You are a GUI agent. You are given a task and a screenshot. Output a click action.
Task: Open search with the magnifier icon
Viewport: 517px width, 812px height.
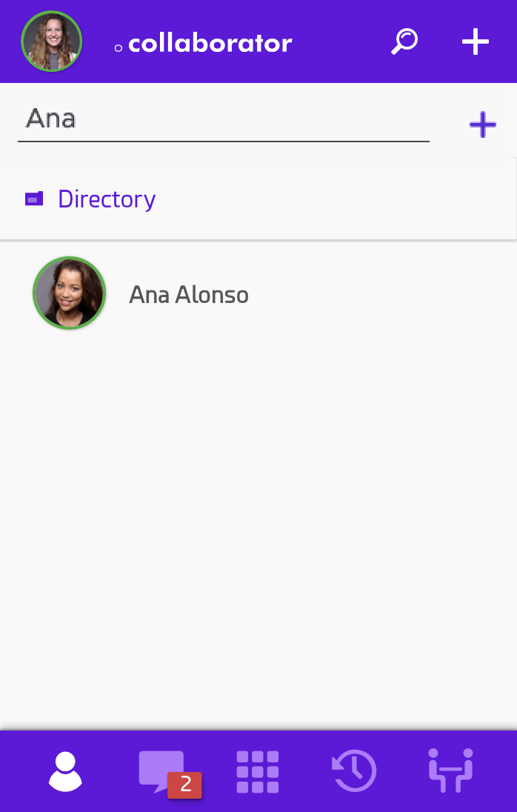tap(404, 41)
